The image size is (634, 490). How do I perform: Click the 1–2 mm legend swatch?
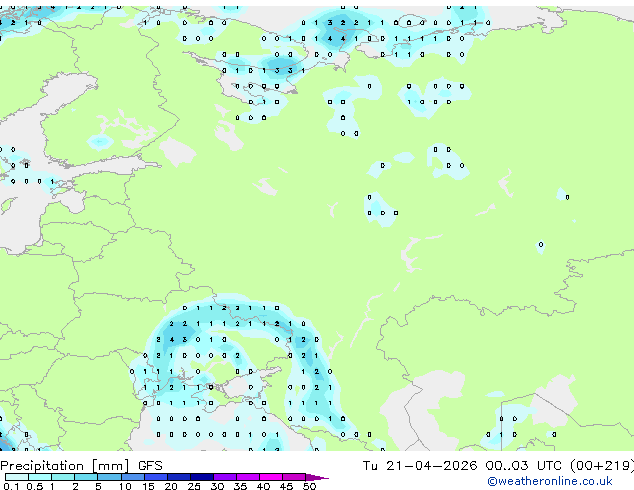click(x=63, y=477)
